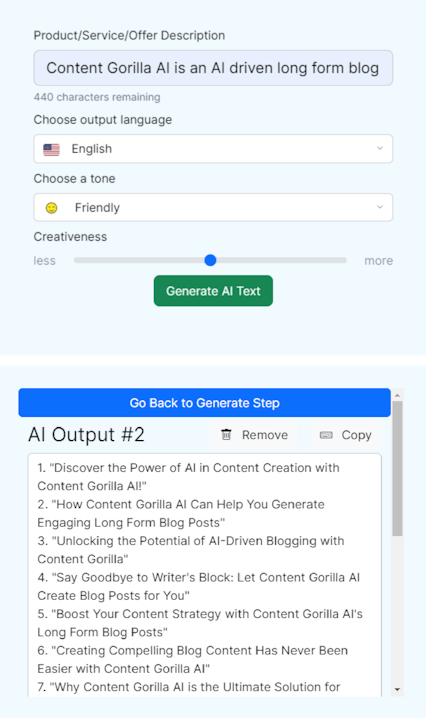The image size is (426, 718).
Task: Click Go Back to Generate Step
Action: (204, 403)
